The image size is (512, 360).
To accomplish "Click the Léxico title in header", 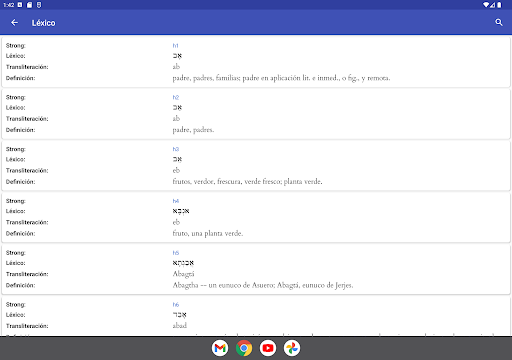I will (44, 23).
